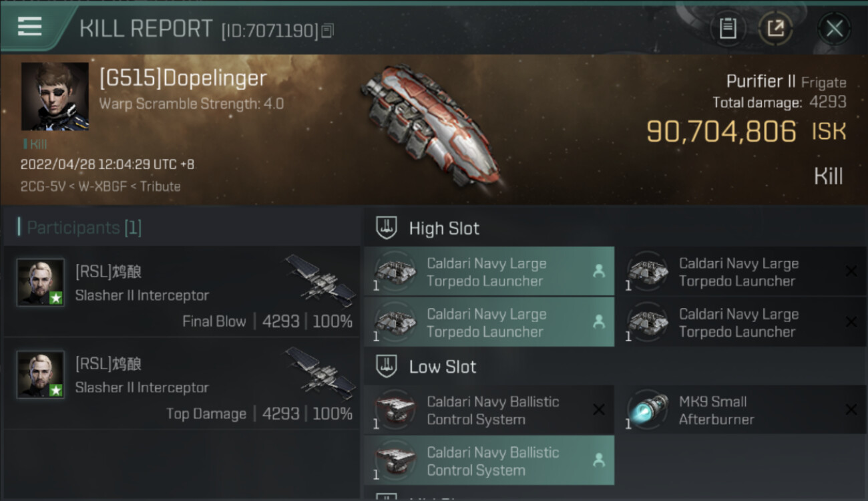
Task: Open Top Damage participant portrait
Action: click(x=41, y=375)
